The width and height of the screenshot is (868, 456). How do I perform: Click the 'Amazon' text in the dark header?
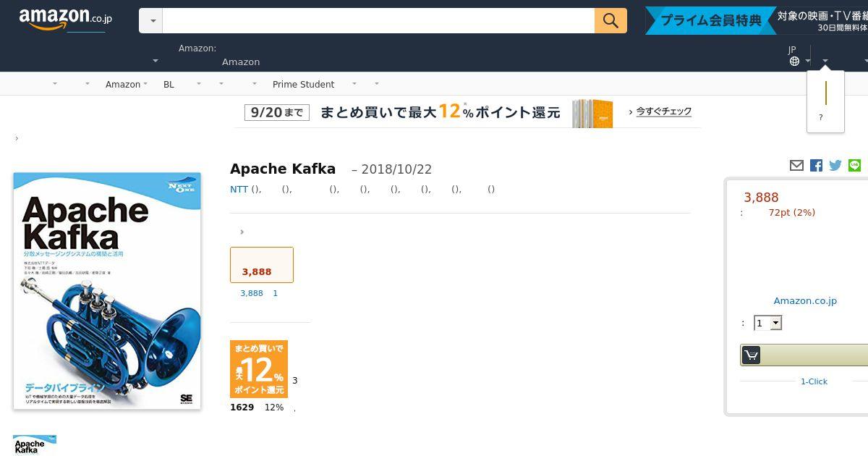(x=241, y=62)
